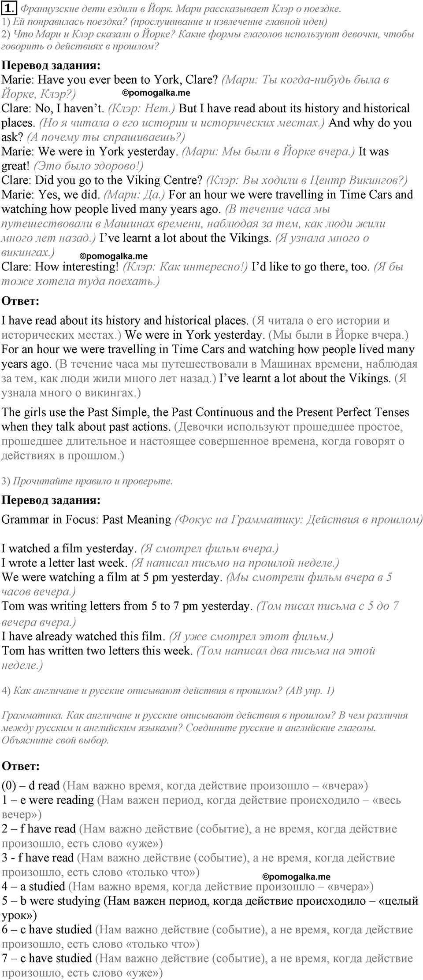This screenshot has width=423, height=980.
Task: Click "The girls use the Past Simple" sentence
Action: coord(205,412)
